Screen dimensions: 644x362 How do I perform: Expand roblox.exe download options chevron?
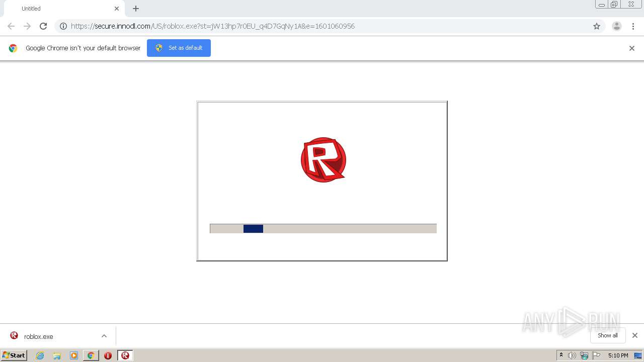click(x=104, y=336)
